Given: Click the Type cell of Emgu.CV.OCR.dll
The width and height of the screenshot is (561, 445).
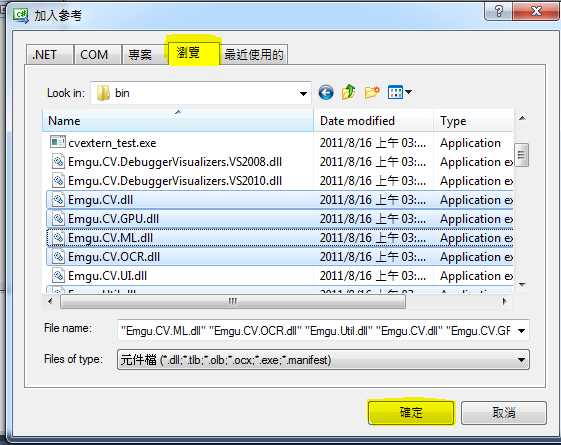Looking at the screenshot, I should (477, 256).
